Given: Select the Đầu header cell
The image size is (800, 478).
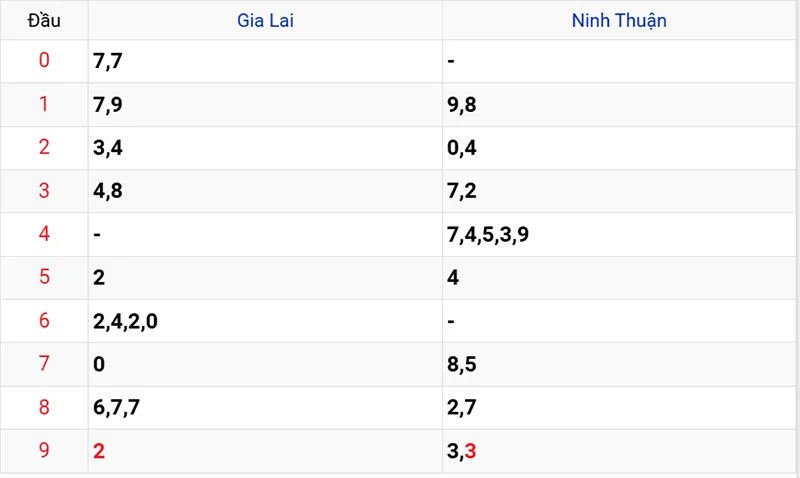Looking at the screenshot, I should pos(44,20).
